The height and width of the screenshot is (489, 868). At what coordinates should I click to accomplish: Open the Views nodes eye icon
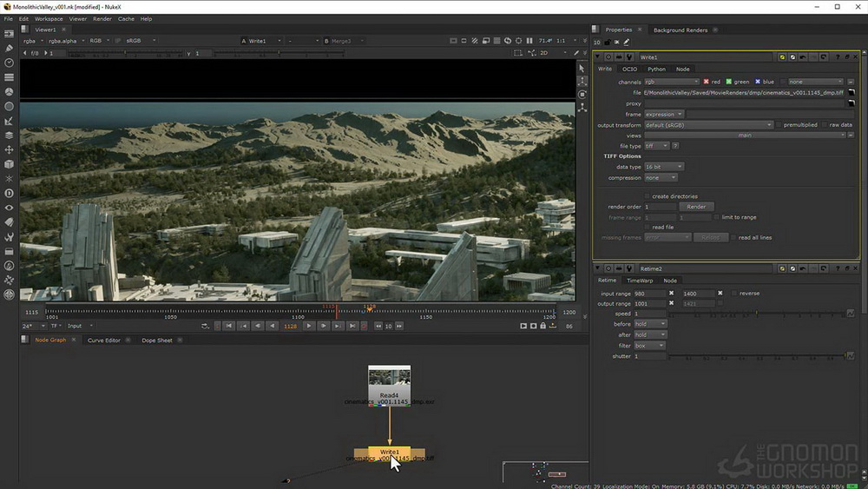[9, 208]
